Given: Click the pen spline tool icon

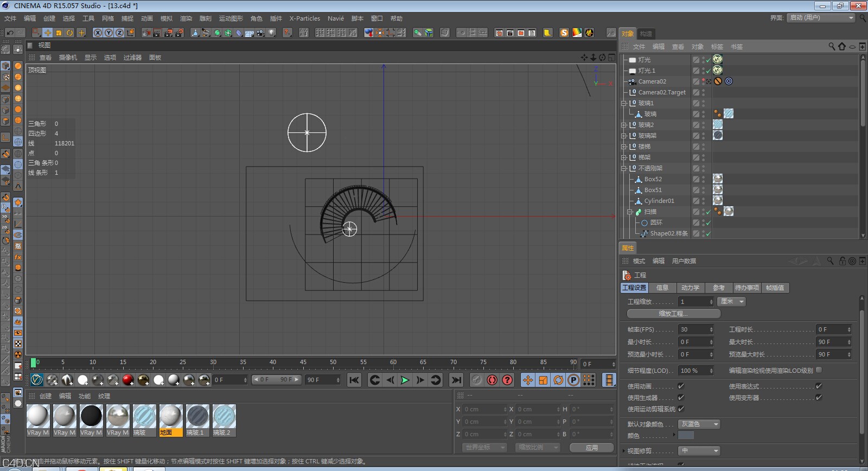Looking at the screenshot, I should pyautogui.click(x=206, y=33).
